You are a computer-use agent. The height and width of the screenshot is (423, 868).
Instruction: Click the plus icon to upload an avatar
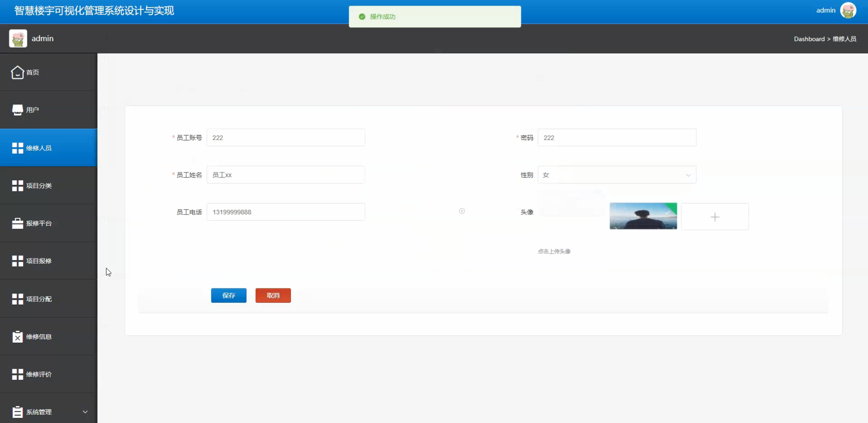715,217
